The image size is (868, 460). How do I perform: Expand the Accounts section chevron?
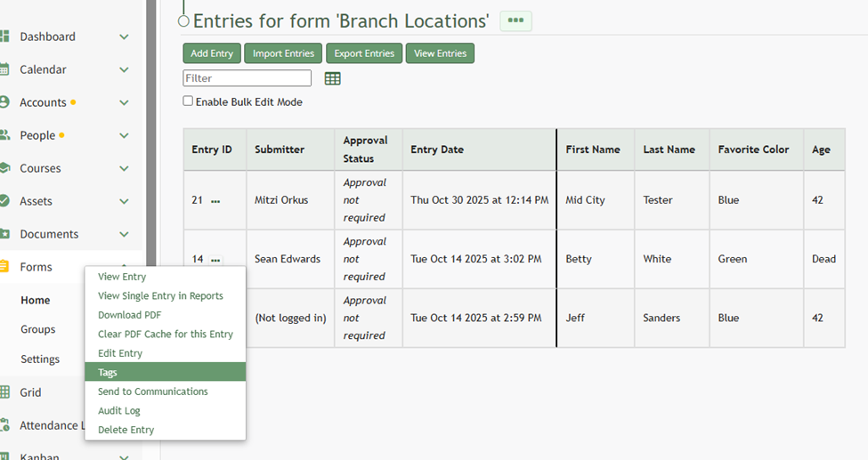pos(124,102)
